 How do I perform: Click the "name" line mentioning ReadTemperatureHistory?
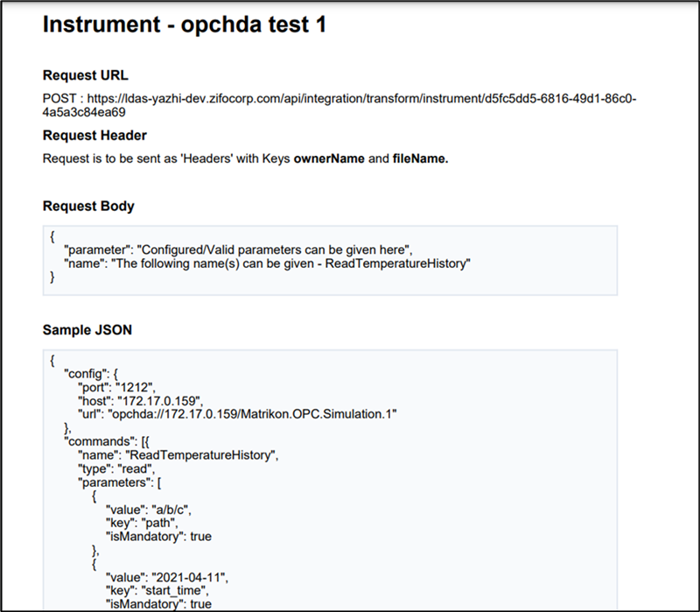point(268,264)
